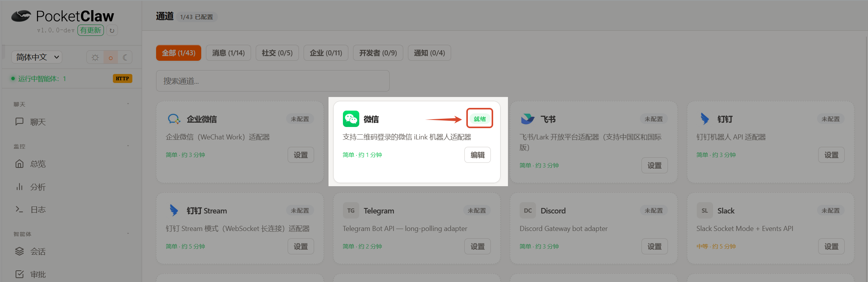
Task: Click the PocketClaw bird logo
Action: pos(21,16)
